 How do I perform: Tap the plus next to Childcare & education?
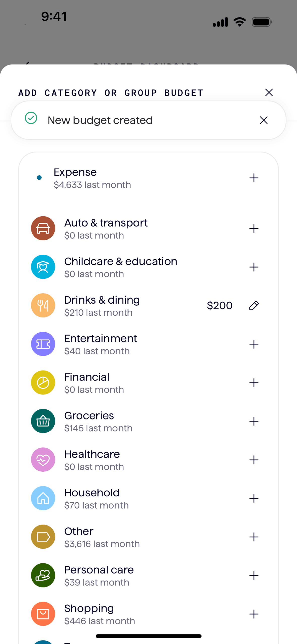[254, 267]
